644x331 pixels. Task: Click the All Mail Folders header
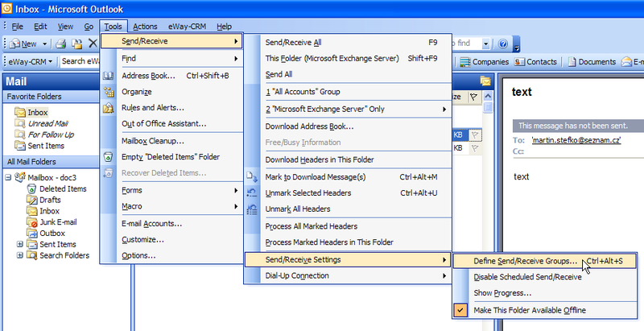click(52, 162)
